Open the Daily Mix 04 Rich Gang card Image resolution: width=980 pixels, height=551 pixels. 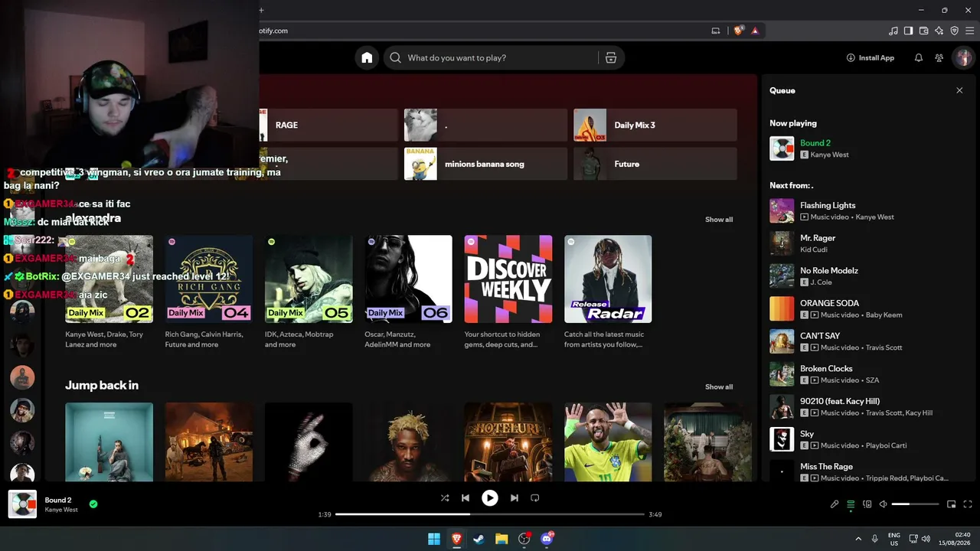pyautogui.click(x=209, y=292)
